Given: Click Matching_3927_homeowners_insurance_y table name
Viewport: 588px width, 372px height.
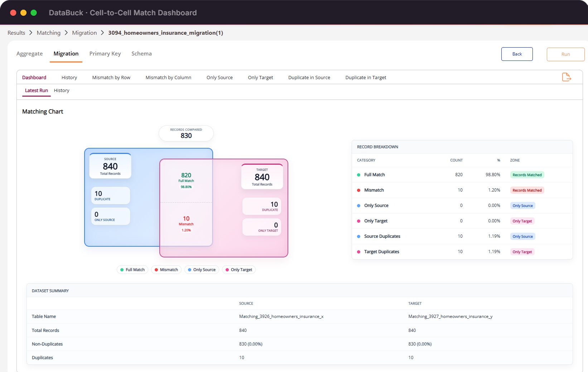Looking at the screenshot, I should [450, 317].
